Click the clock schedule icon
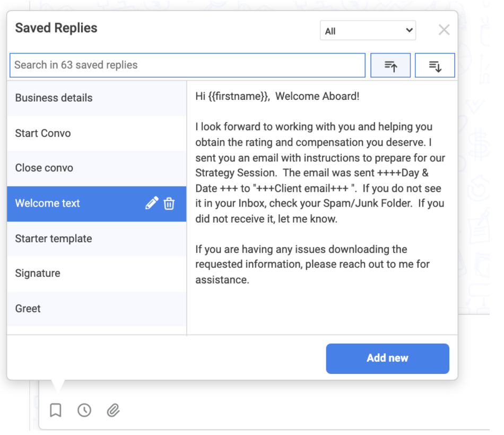 84,410
